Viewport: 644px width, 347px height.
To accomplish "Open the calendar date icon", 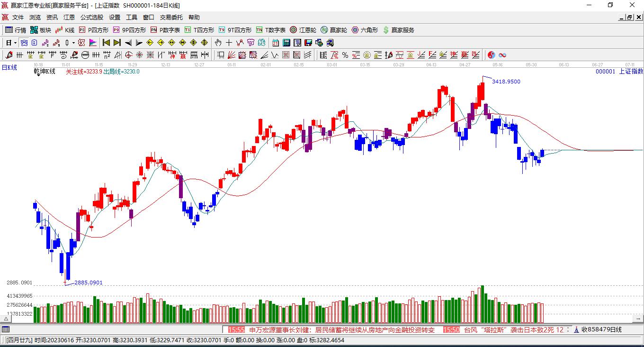I will tap(275, 43).
